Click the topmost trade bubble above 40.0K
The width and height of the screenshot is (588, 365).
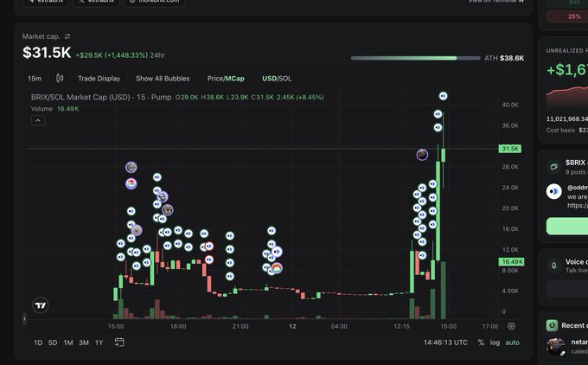click(x=444, y=96)
